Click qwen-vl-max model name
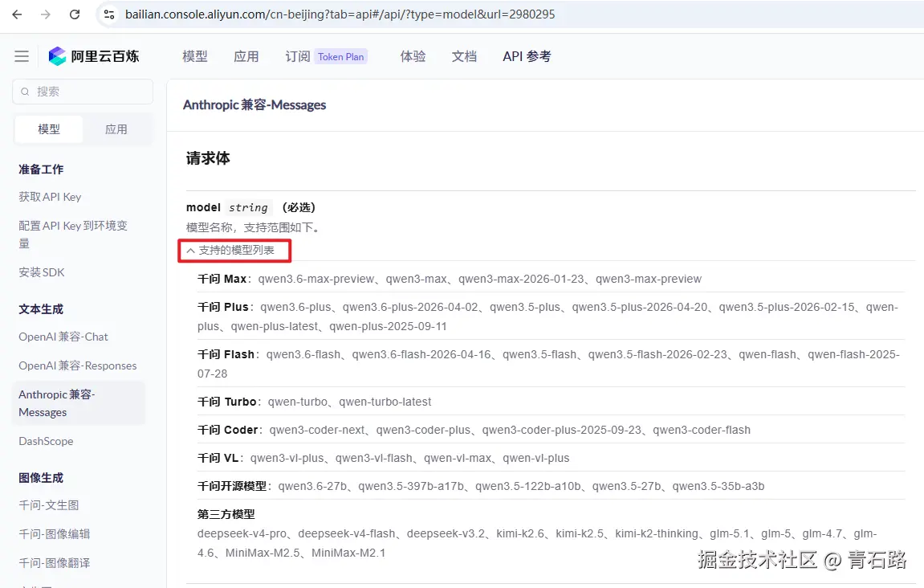 point(458,458)
